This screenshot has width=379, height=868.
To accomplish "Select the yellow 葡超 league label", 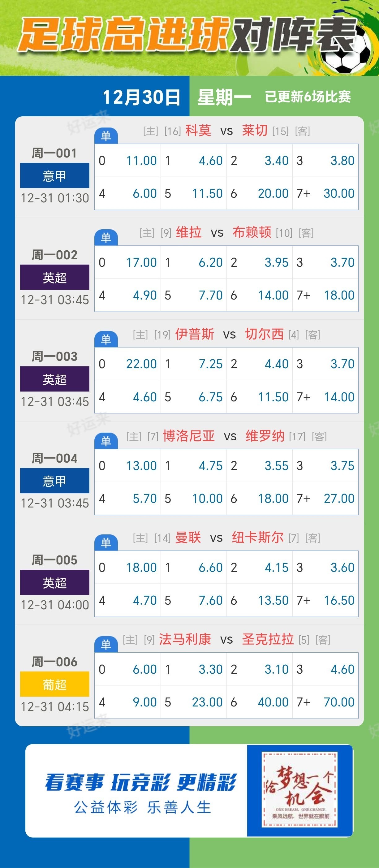I will [x=54, y=684].
